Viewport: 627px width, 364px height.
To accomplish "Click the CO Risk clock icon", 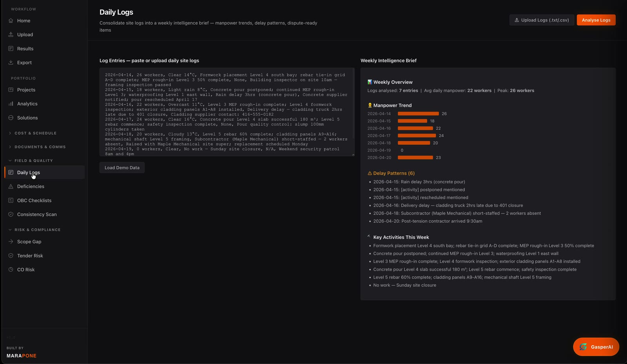I will (11, 270).
